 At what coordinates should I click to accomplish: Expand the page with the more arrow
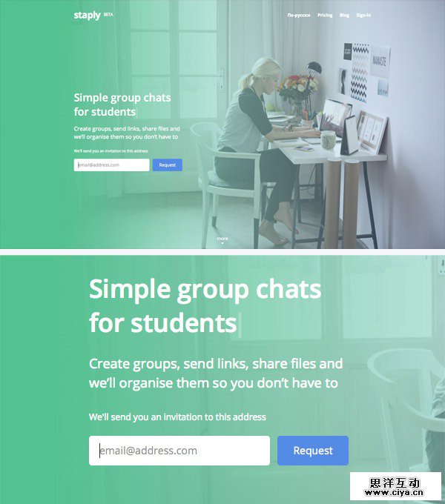222,243
